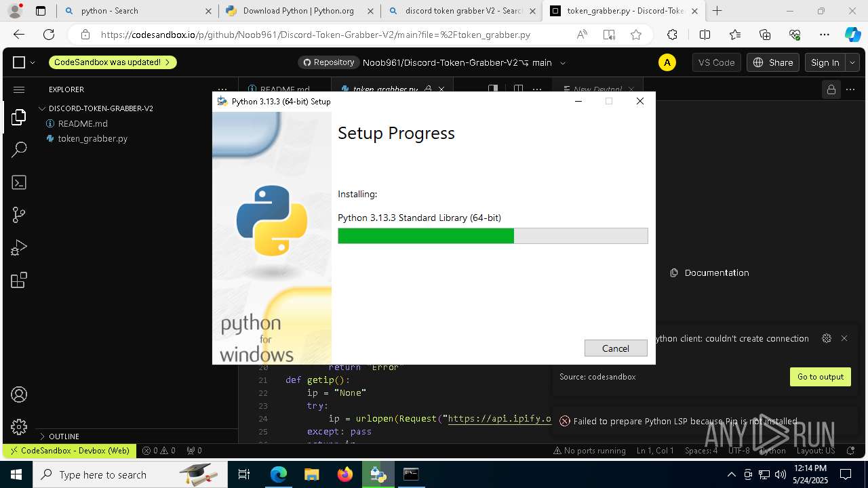
Task: Show hidden system tray icons
Action: point(731,474)
